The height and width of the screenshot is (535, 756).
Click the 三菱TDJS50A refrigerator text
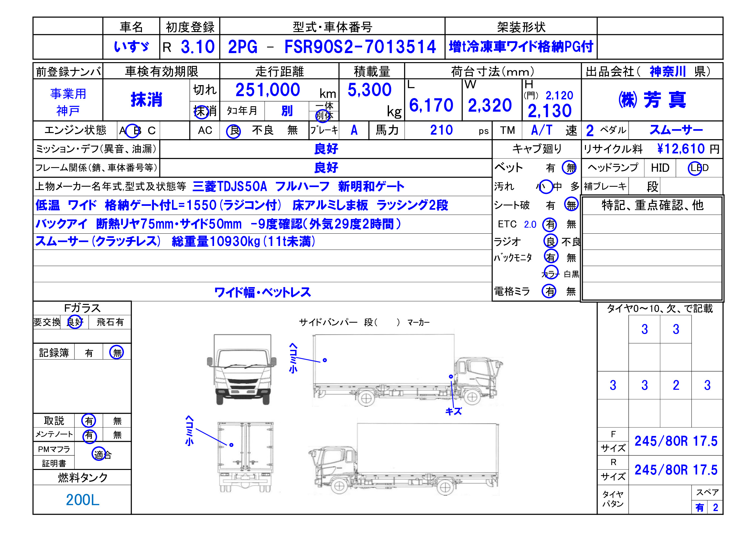[230, 186]
